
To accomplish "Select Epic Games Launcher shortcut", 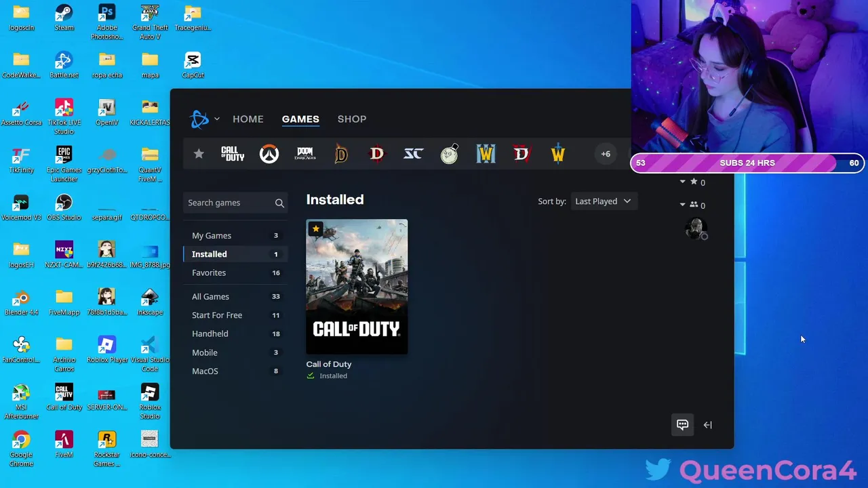I will pyautogui.click(x=64, y=165).
